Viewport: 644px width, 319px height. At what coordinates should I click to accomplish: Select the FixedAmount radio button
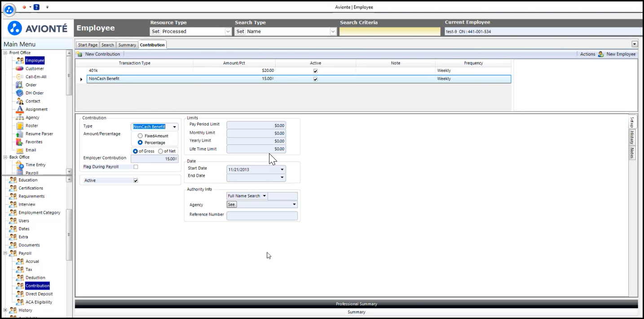point(140,136)
